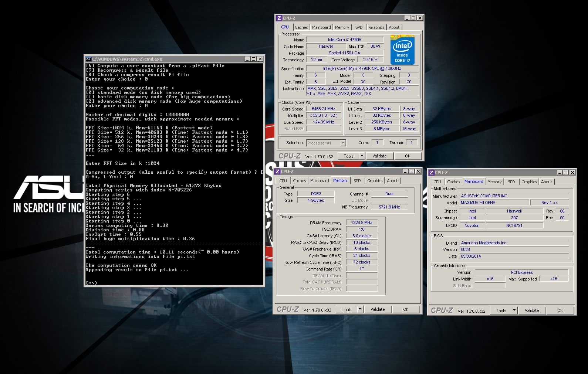This screenshot has width=588, height=374.
Task: Click the memory Type field DDR3
Action: [316, 194]
